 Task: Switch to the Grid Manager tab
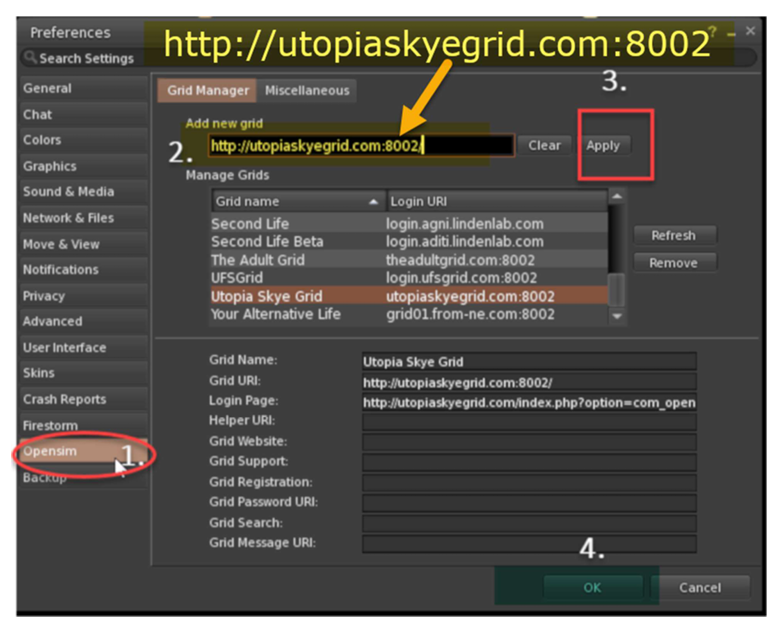207,90
